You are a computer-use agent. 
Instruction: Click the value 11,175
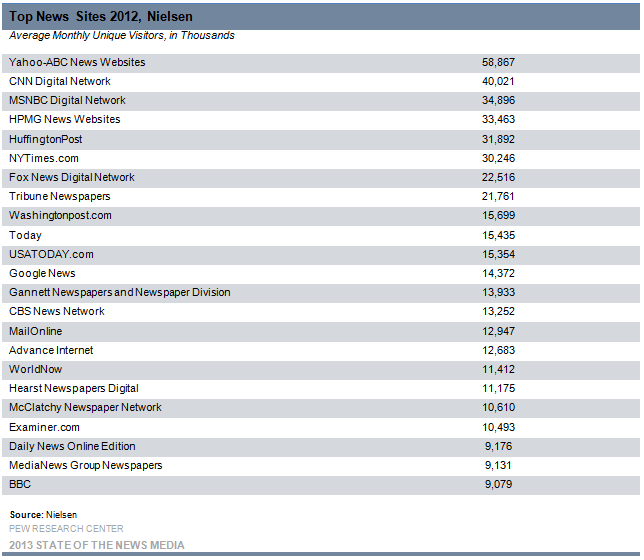point(498,388)
